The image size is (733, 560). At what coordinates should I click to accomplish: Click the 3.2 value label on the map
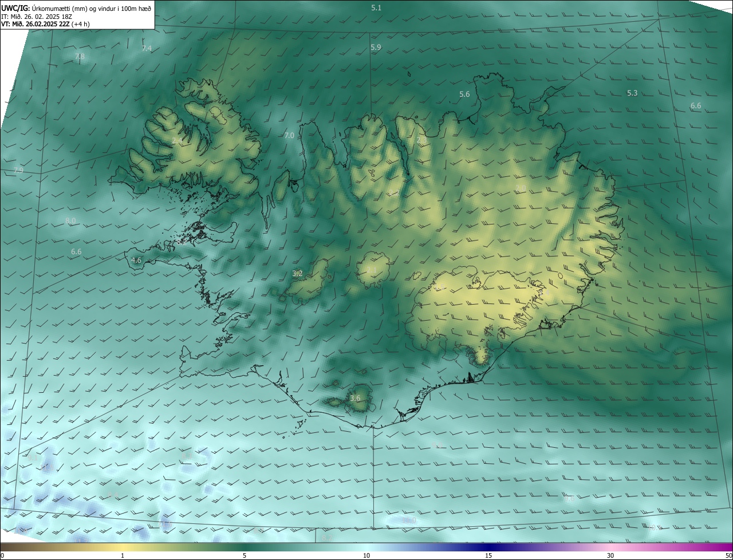tap(297, 274)
